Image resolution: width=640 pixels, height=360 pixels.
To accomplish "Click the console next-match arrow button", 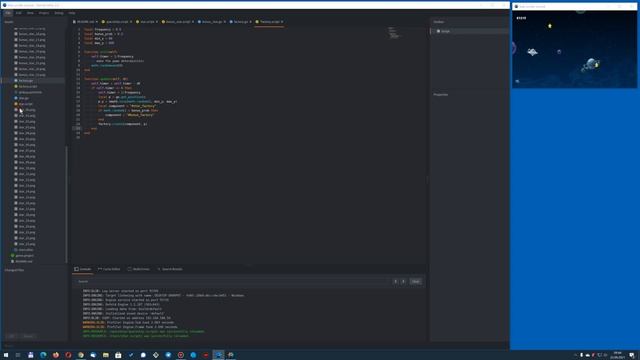I will (403, 281).
